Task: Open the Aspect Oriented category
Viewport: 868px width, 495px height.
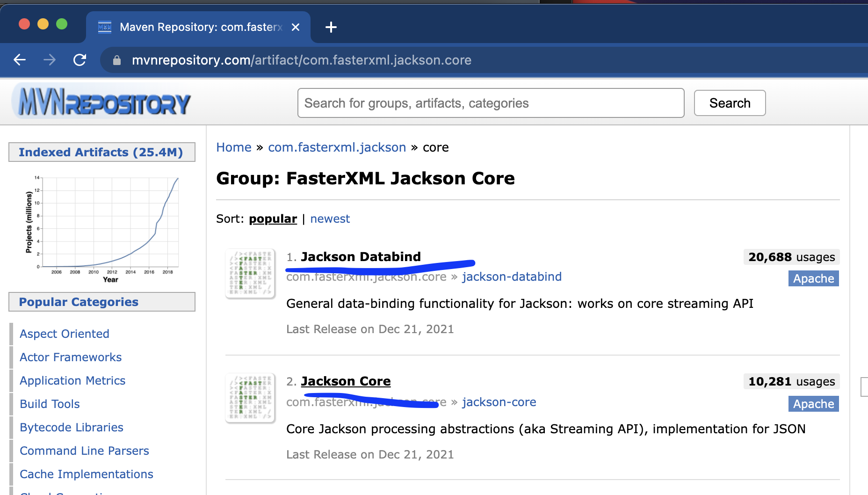Action: (x=65, y=334)
